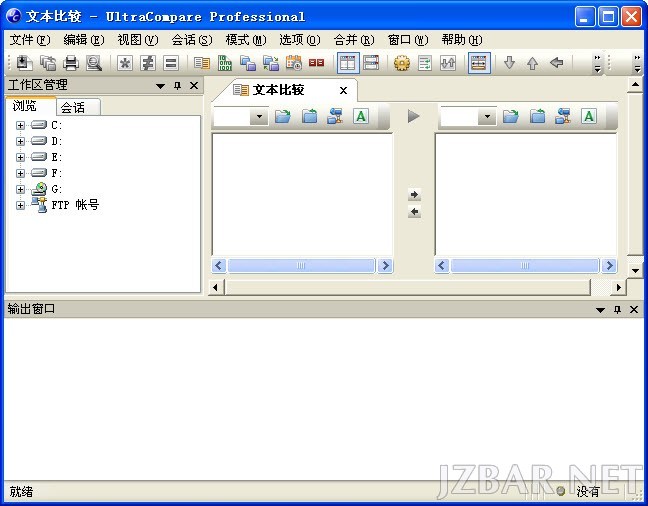648x506 pixels.
Task: Open the left file path dropdown
Action: [x=259, y=116]
